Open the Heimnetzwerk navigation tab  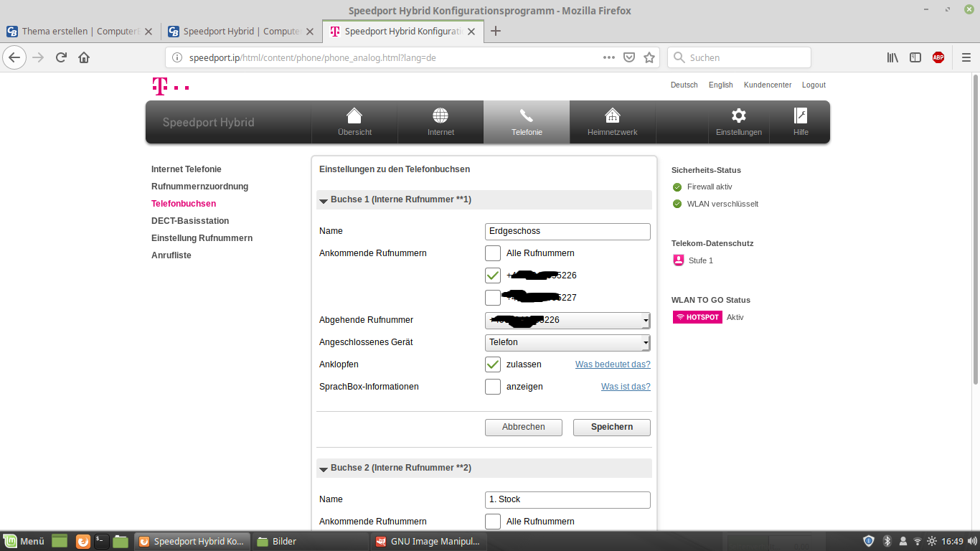coord(613,122)
